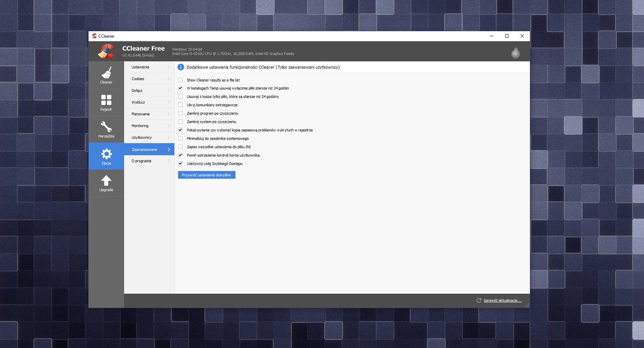Open the Upgrade arrow section
644x348 pixels.
[106, 183]
